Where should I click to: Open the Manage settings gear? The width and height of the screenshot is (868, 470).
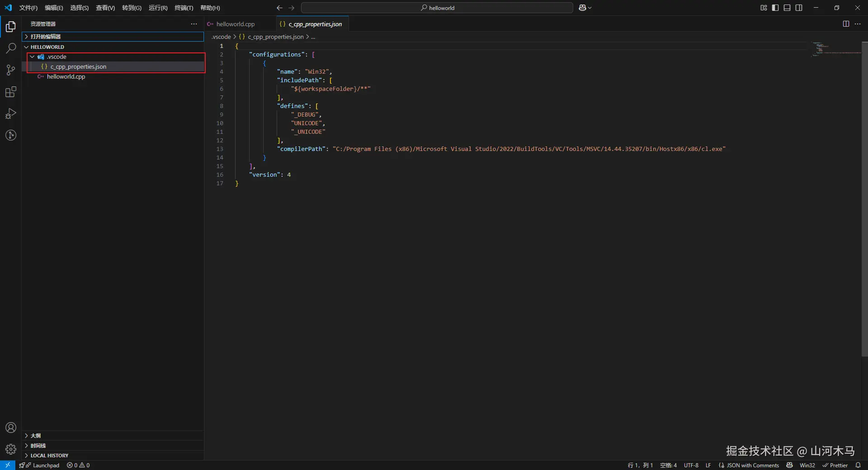tap(11, 449)
